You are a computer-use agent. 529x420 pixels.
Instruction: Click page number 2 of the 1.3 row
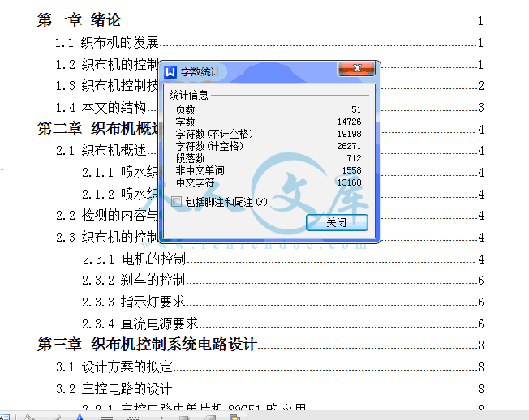coord(481,86)
